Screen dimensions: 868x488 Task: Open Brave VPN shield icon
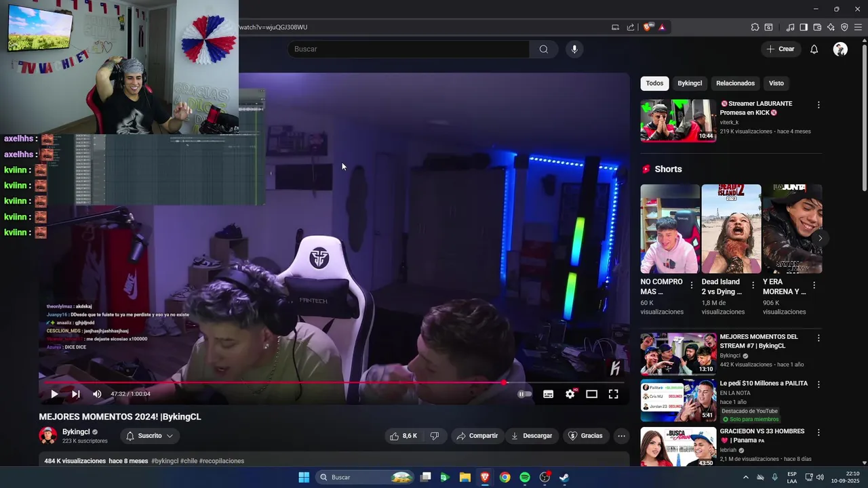click(x=844, y=27)
